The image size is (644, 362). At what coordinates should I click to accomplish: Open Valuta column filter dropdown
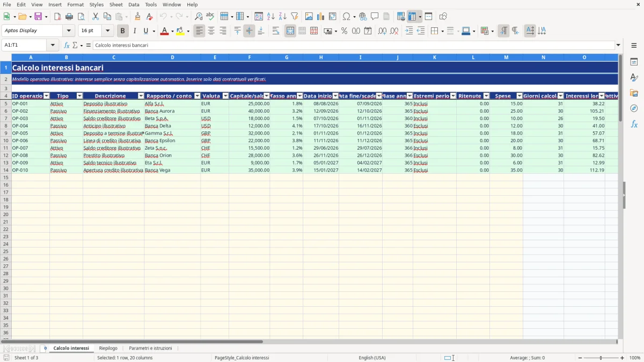point(225,96)
